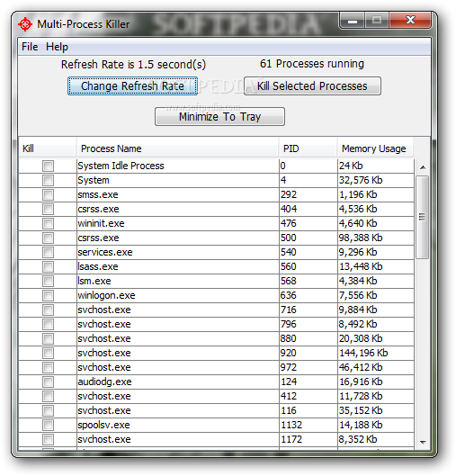
Task: Check the kill box for System (PID 4)
Action: pyautogui.click(x=48, y=180)
